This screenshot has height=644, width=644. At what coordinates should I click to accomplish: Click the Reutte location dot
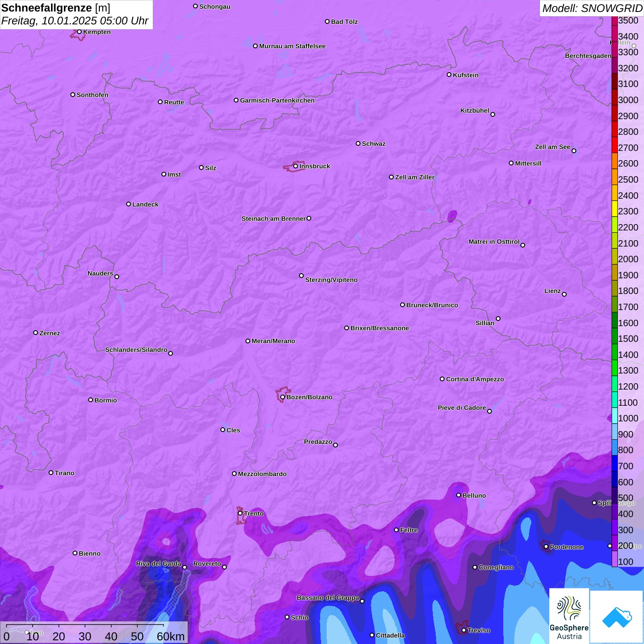pyautogui.click(x=160, y=102)
